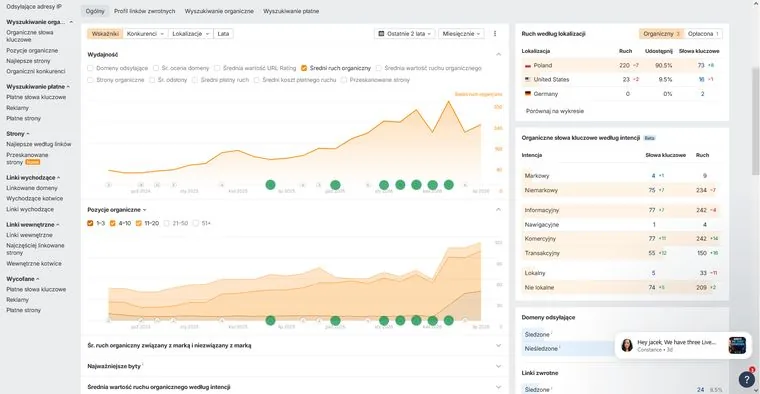Click the Germany flag icon
This screenshot has width=760, height=394.
[528, 94]
